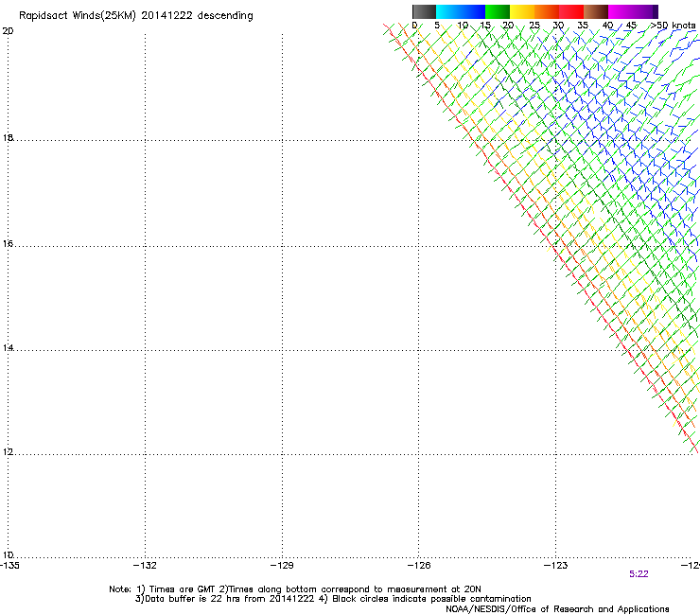Click the '20' latitude axis label
The image size is (700, 615).
tap(8, 31)
